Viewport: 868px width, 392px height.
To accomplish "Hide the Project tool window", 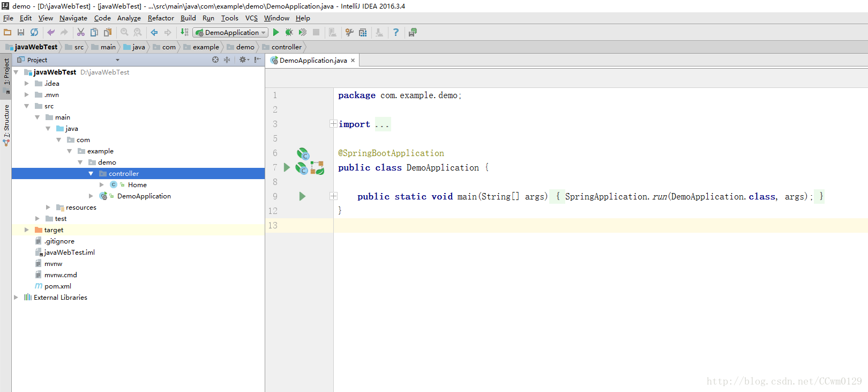I will tap(258, 60).
